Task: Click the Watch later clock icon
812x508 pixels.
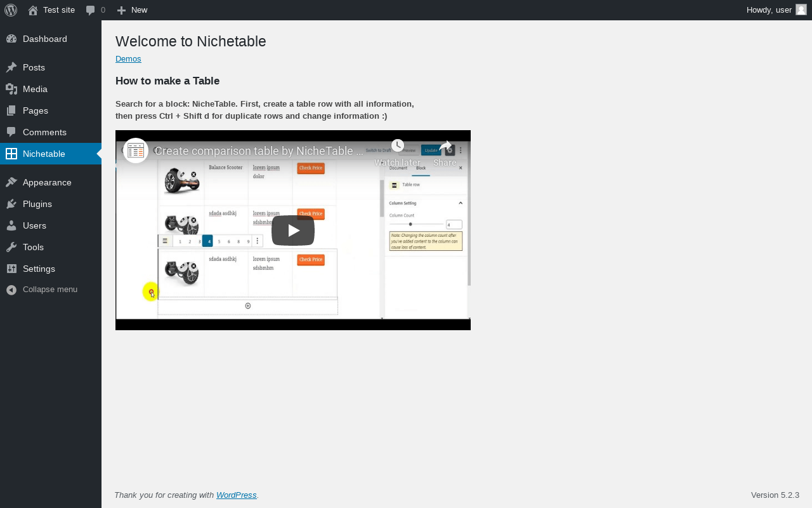Action: (x=398, y=145)
